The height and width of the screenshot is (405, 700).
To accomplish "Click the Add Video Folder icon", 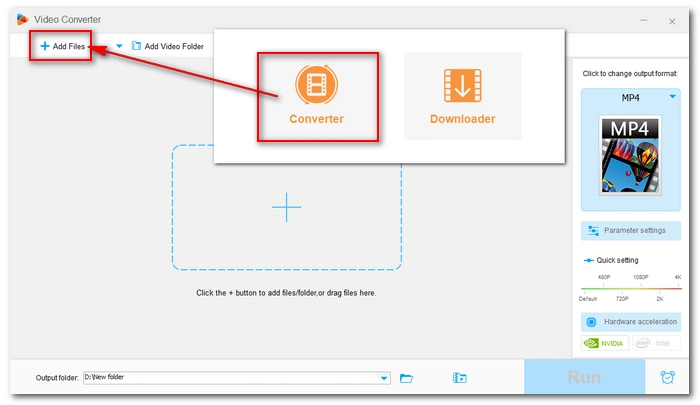I will (136, 46).
